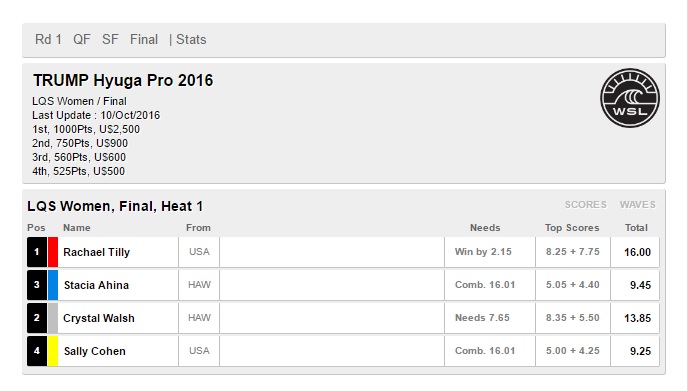Open the Rd 1 tab
The height and width of the screenshot is (391, 688).
(x=48, y=39)
